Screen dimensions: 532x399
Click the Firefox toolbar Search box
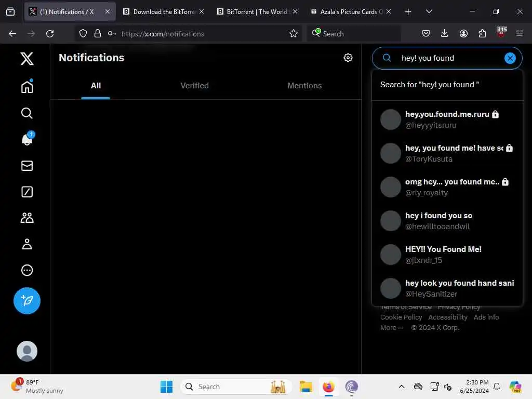tap(354, 34)
